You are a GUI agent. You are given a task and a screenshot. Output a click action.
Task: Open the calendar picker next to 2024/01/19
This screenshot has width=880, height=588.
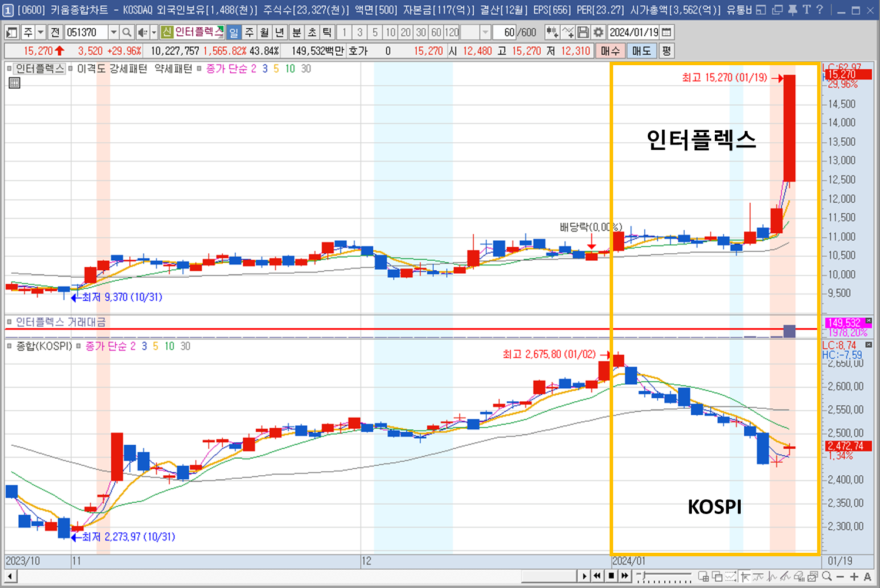click(667, 32)
